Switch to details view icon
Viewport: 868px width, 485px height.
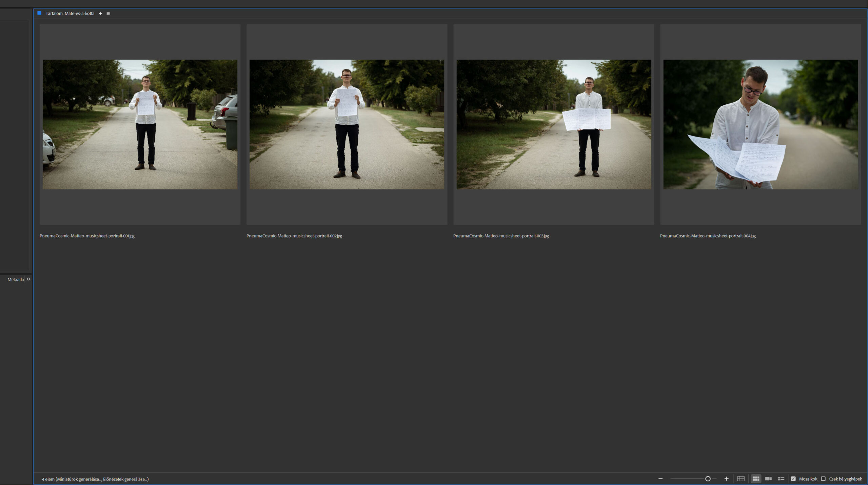click(x=768, y=479)
